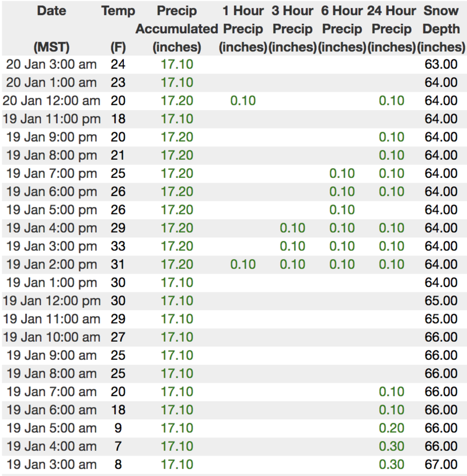Click 1 Hour Precip value for 20 Jan 12:00 am

tap(243, 100)
